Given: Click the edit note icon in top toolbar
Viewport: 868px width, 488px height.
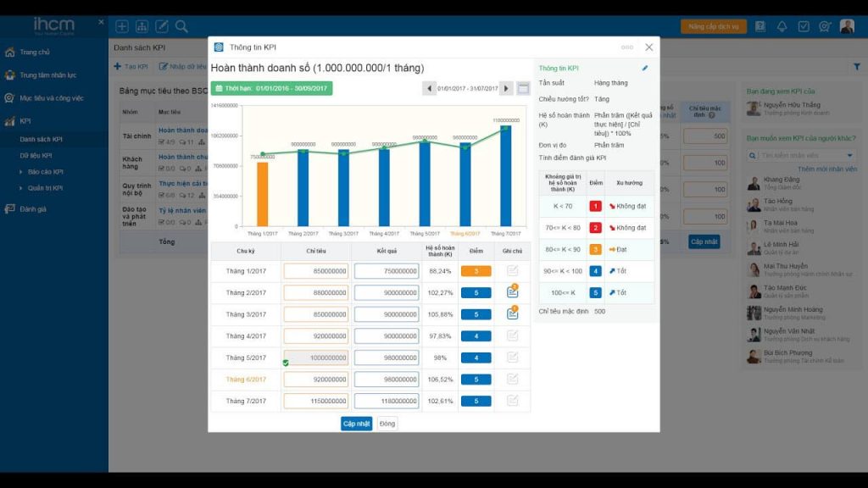Looking at the screenshot, I should pos(162,26).
